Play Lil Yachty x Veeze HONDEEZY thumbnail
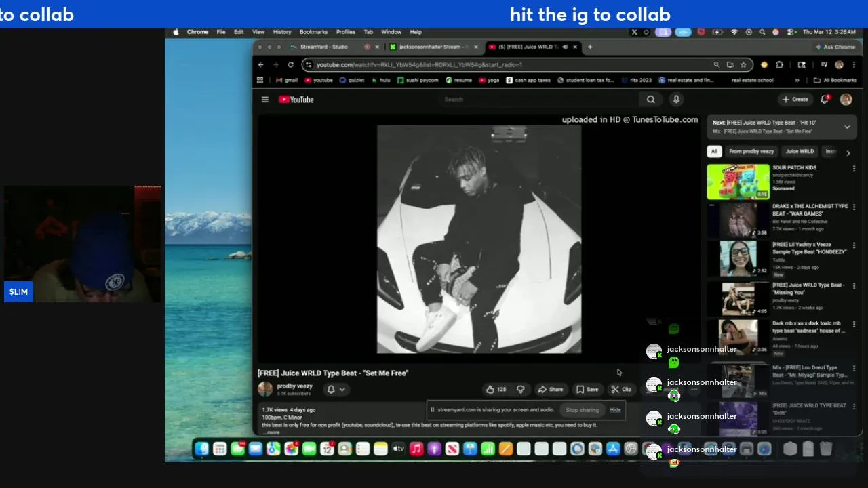Viewport: 868px width, 488px height. click(x=738, y=258)
